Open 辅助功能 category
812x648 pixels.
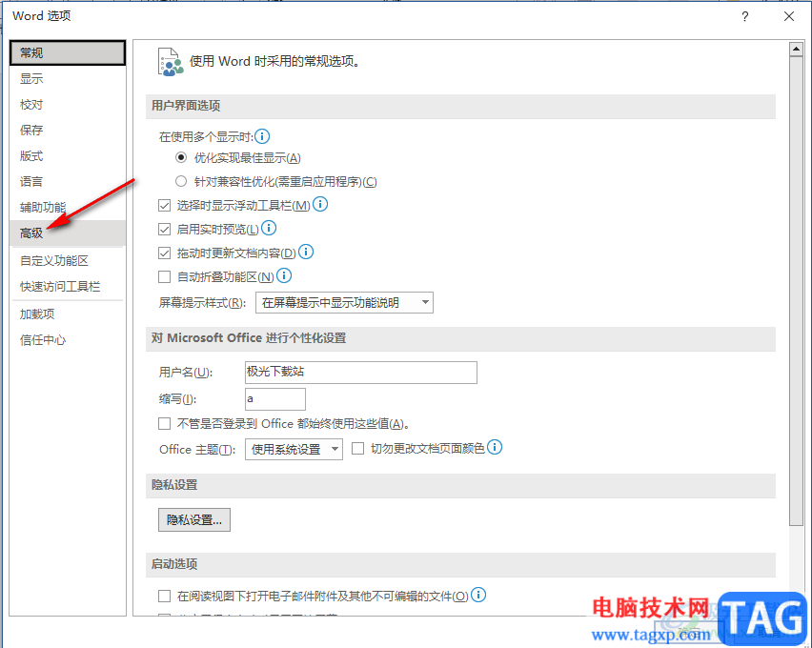pyautogui.click(x=68, y=207)
